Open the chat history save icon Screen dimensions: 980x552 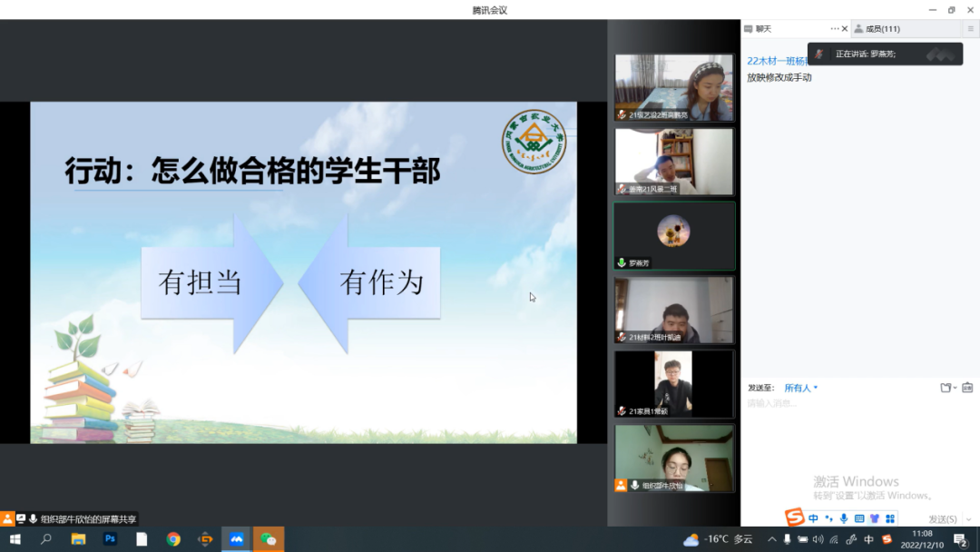tap(967, 388)
